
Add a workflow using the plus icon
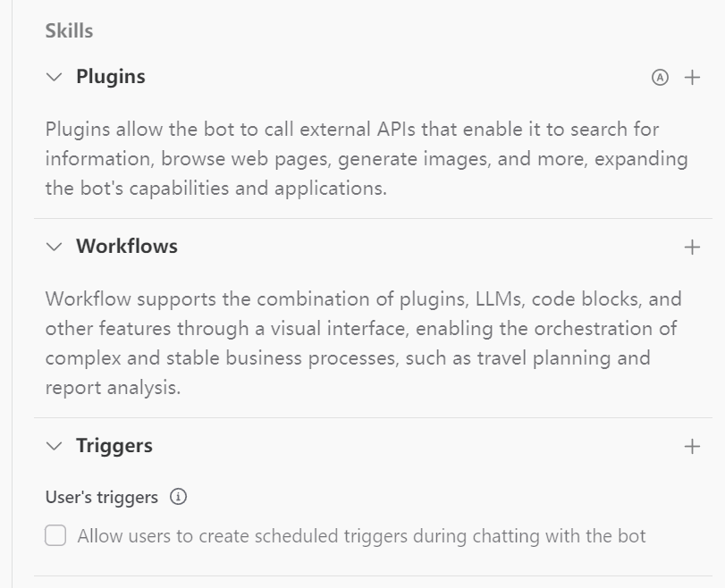click(692, 248)
